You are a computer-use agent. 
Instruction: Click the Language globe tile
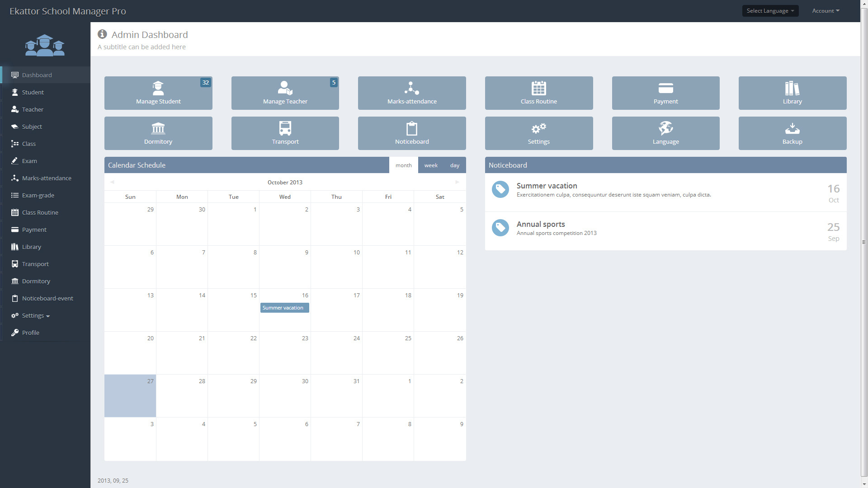click(x=665, y=133)
